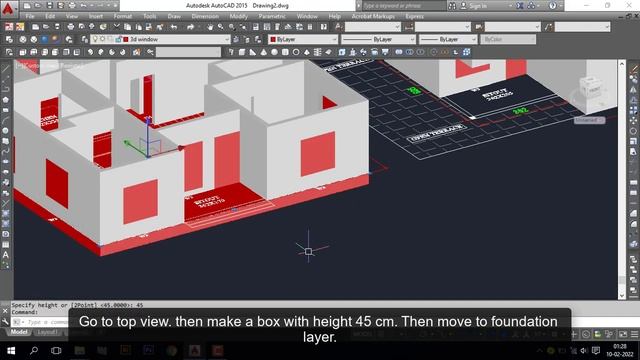
Task: Open the Windows Start button
Action: [11, 351]
